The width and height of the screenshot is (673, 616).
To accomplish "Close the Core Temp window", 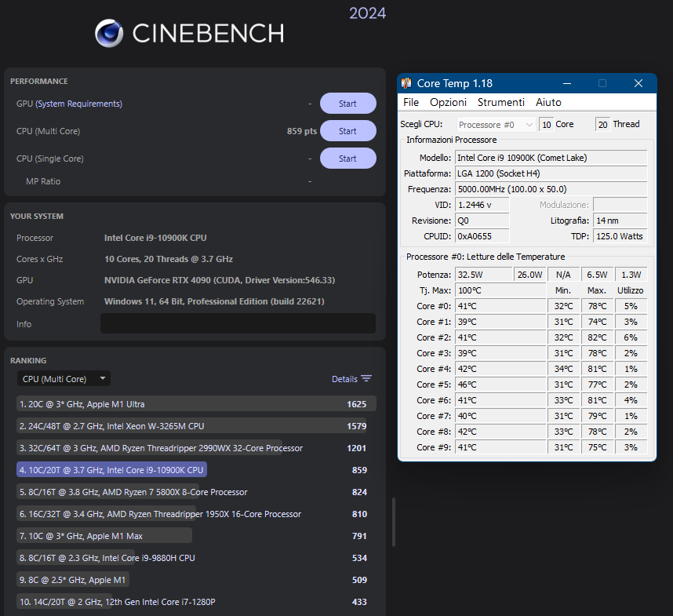I will 638,83.
